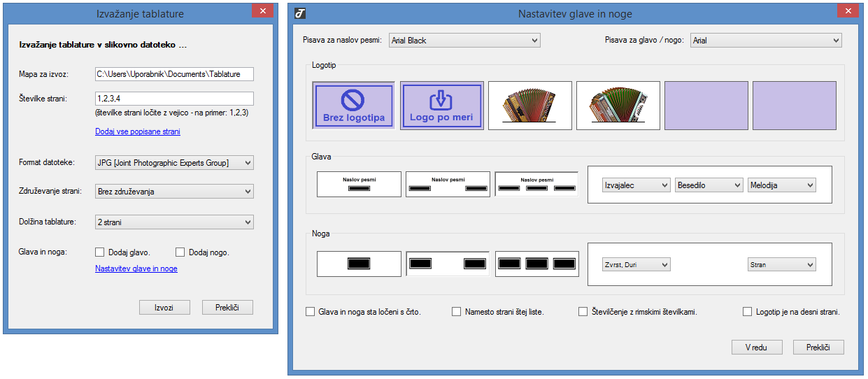Choose the 'Logo po meri' option
This screenshot has width=868, height=379.
coord(441,106)
